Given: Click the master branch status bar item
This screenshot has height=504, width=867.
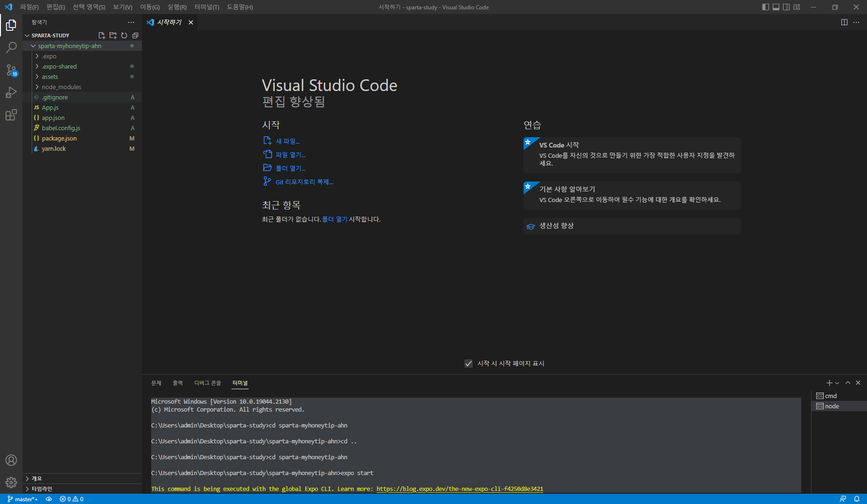Looking at the screenshot, I should pyautogui.click(x=23, y=499).
